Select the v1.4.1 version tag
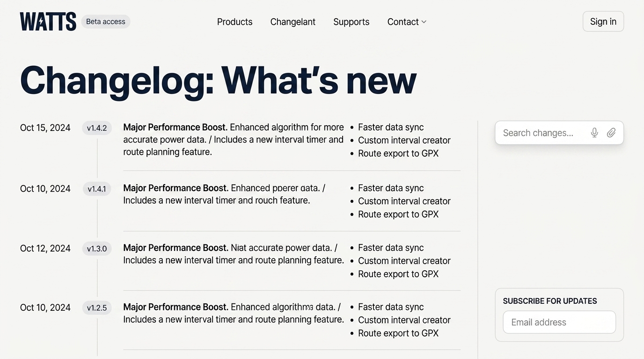 pos(97,189)
